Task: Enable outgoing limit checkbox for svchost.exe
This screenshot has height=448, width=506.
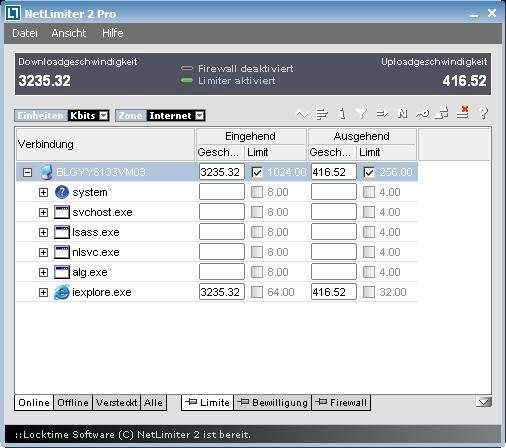Action: click(369, 212)
